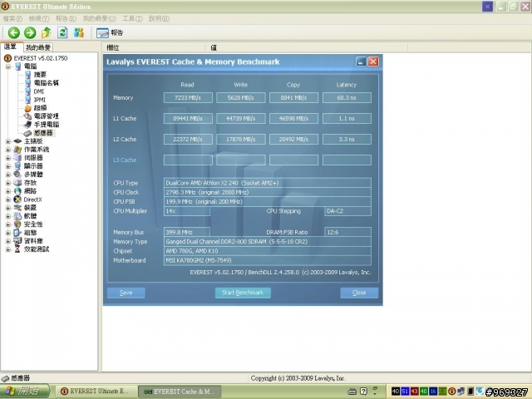Select the IPMI tree item
The width and height of the screenshot is (532, 399).
point(39,100)
